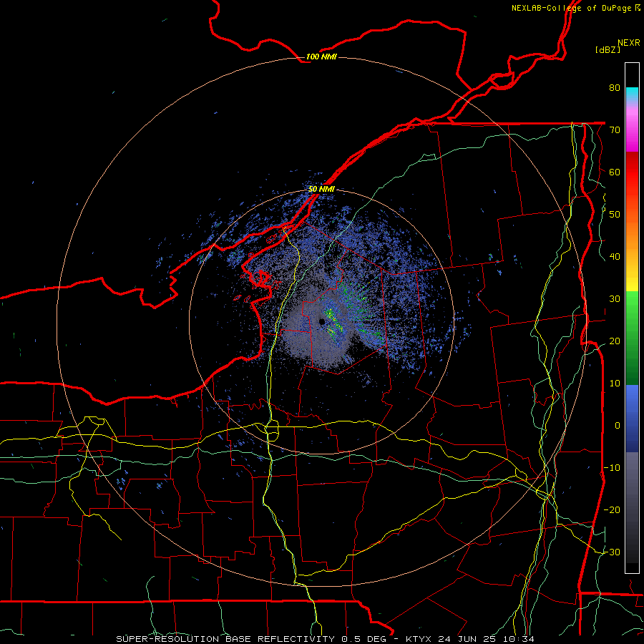Click the -10 dBZ label on the color scale

[x=612, y=468]
